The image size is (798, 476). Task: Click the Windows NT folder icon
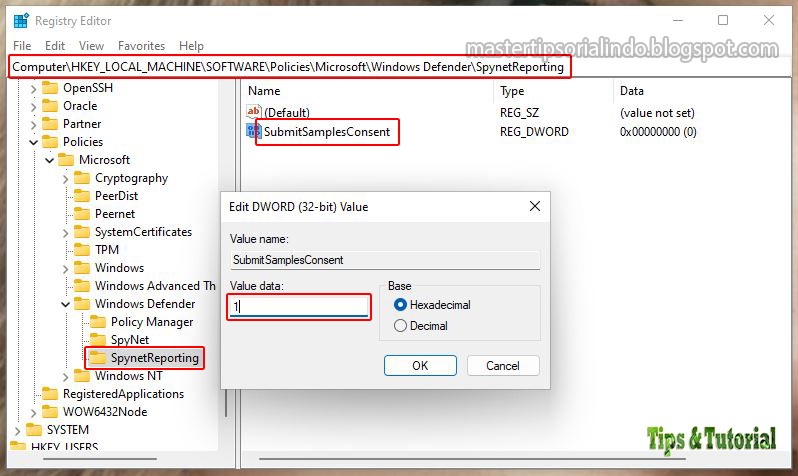(81, 376)
